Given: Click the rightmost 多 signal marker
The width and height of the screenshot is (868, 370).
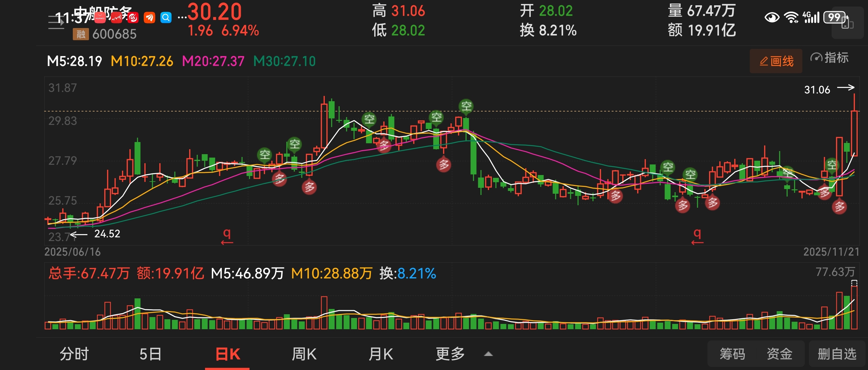Looking at the screenshot, I should click(x=839, y=206).
